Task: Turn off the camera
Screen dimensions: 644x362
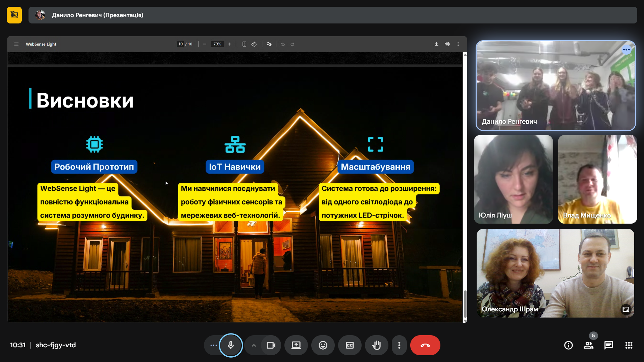Action: click(271, 345)
